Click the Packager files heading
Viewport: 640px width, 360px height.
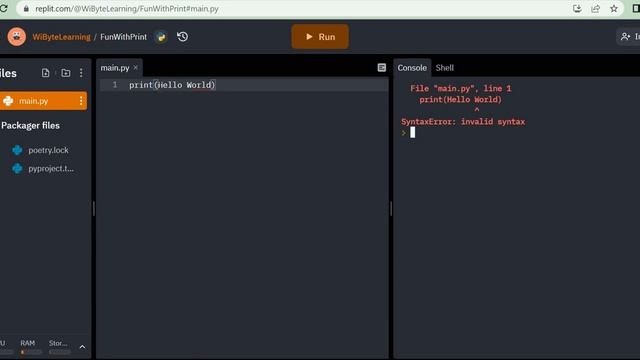click(x=30, y=126)
